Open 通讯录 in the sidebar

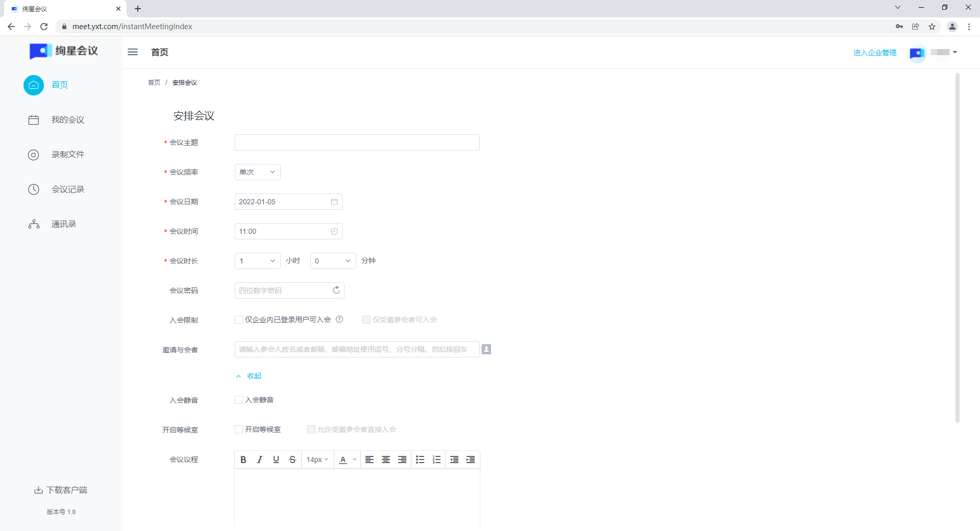pyautogui.click(x=52, y=224)
